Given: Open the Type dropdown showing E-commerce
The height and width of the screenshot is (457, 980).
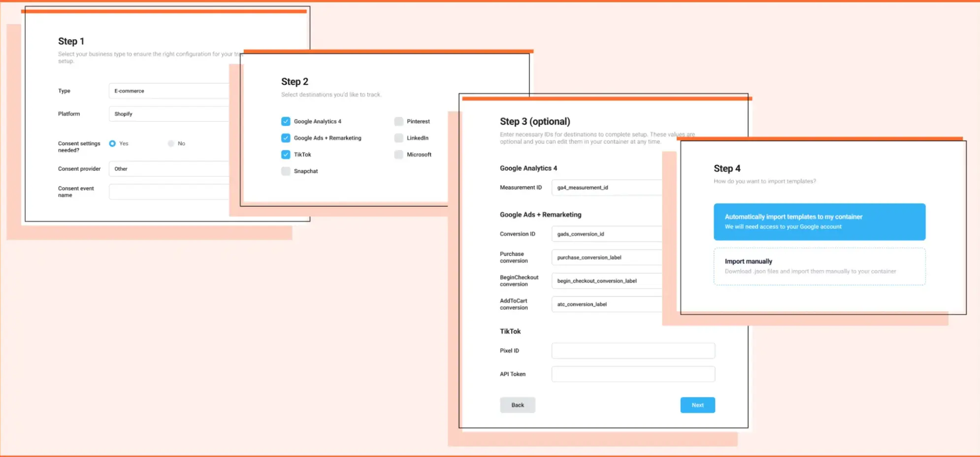Looking at the screenshot, I should [169, 91].
